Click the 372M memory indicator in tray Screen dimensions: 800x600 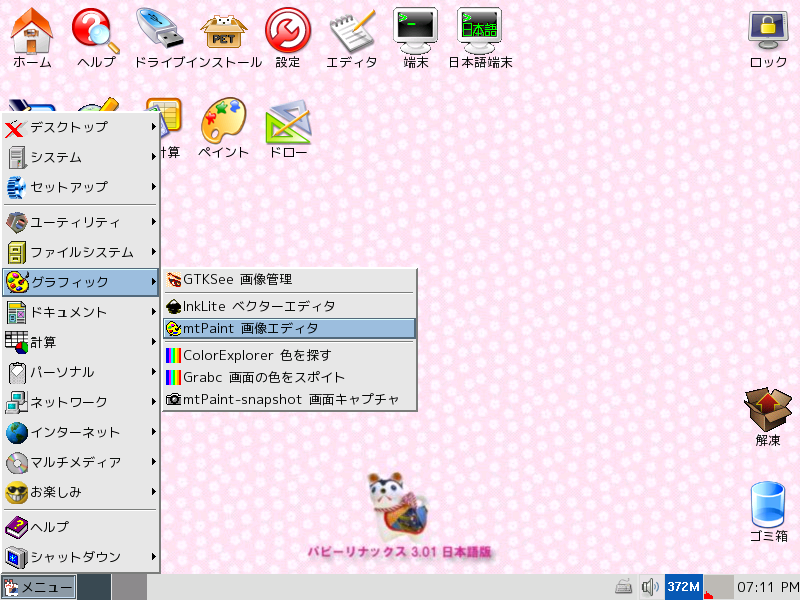(684, 586)
